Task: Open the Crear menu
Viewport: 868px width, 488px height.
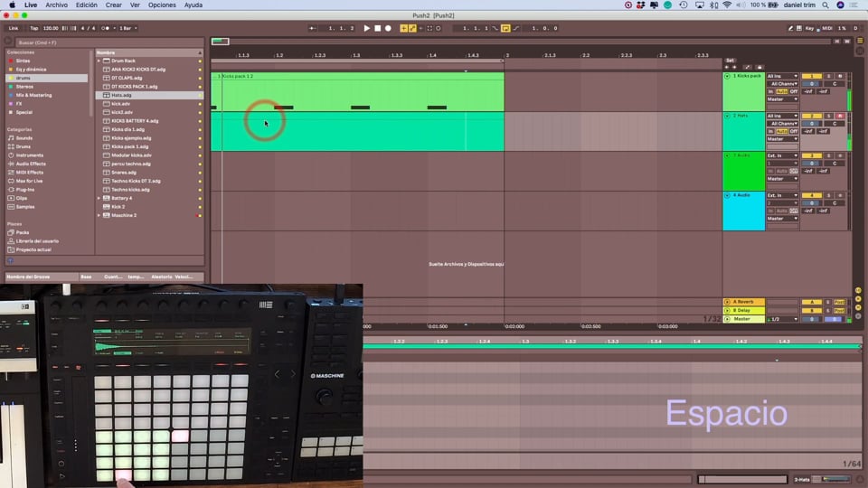Action: tap(114, 5)
